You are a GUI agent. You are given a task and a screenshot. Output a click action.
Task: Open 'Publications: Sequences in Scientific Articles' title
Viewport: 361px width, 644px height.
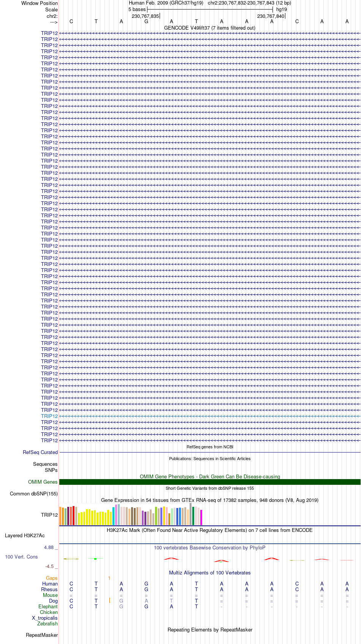pos(210,459)
